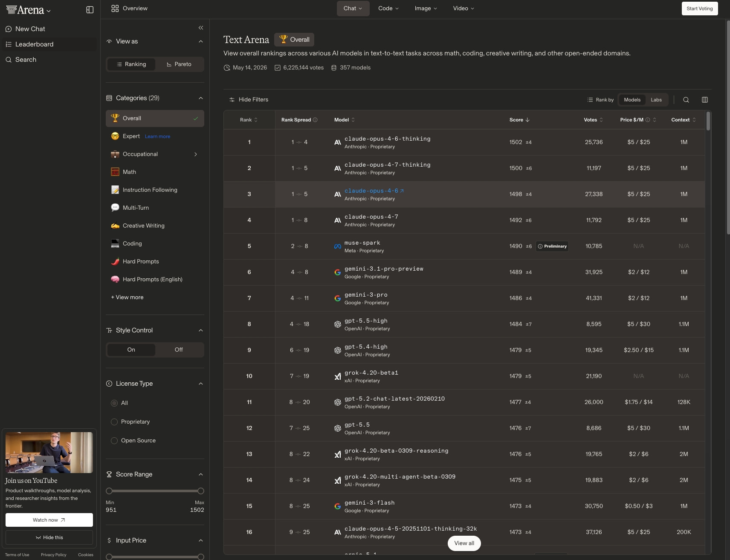Collapse the Score Range section
Image resolution: width=730 pixels, height=560 pixels.
(201, 474)
